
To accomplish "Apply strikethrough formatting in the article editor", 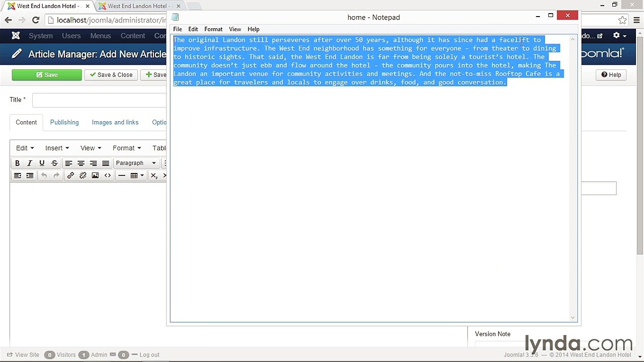I will [x=54, y=163].
